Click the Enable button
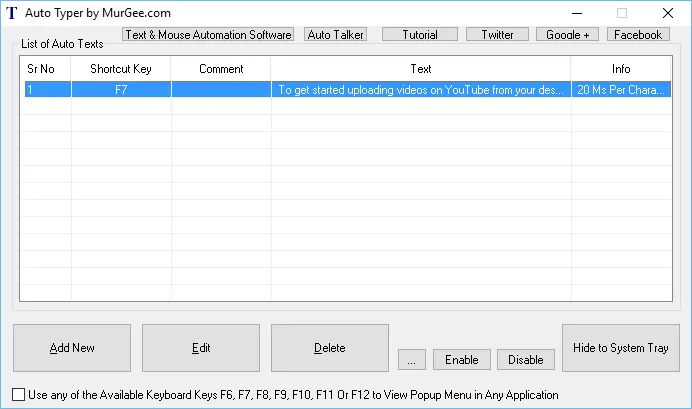 click(x=462, y=360)
